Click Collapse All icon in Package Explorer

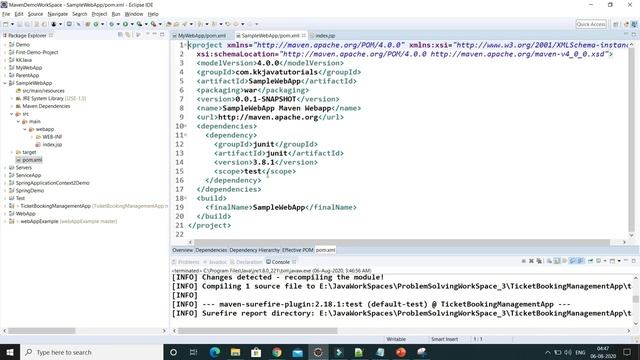120,35
